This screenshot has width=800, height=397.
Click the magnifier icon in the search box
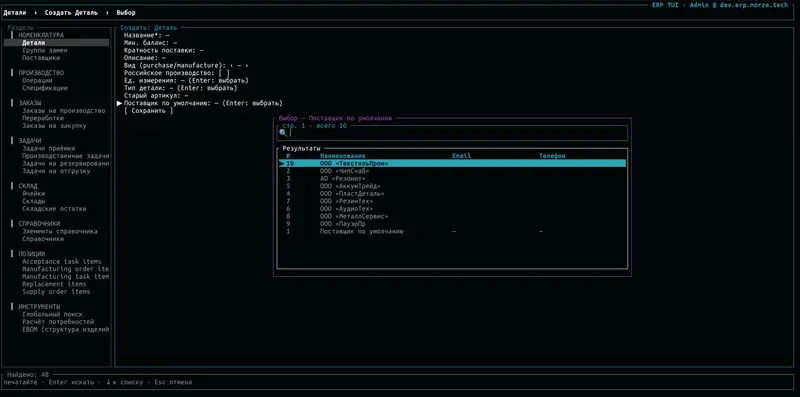point(283,133)
